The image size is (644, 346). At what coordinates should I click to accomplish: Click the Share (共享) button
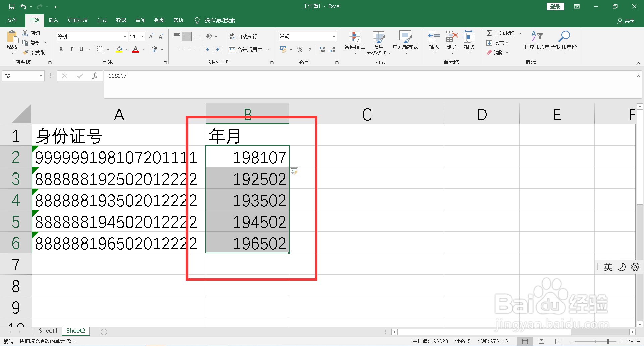(626, 21)
